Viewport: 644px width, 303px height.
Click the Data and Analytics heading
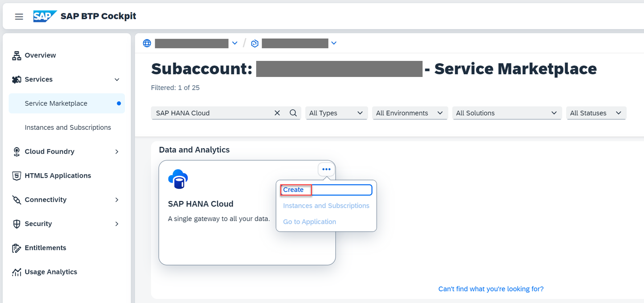click(194, 150)
